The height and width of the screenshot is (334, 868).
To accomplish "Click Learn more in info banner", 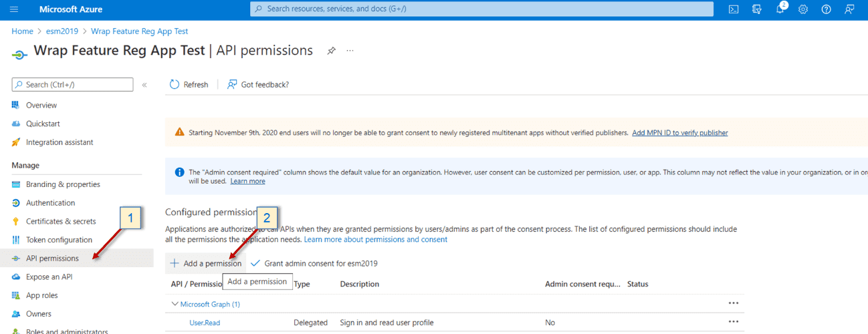I will click(x=247, y=181).
